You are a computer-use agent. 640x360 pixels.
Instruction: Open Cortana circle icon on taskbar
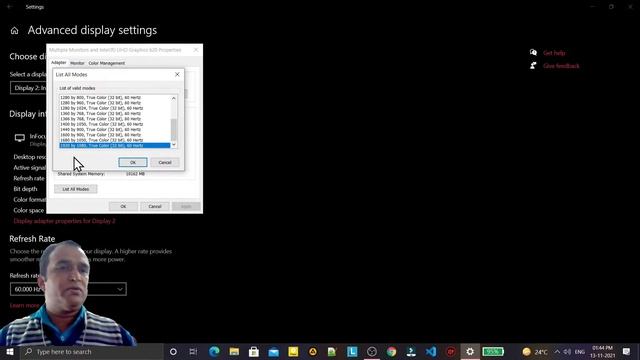click(x=173, y=351)
